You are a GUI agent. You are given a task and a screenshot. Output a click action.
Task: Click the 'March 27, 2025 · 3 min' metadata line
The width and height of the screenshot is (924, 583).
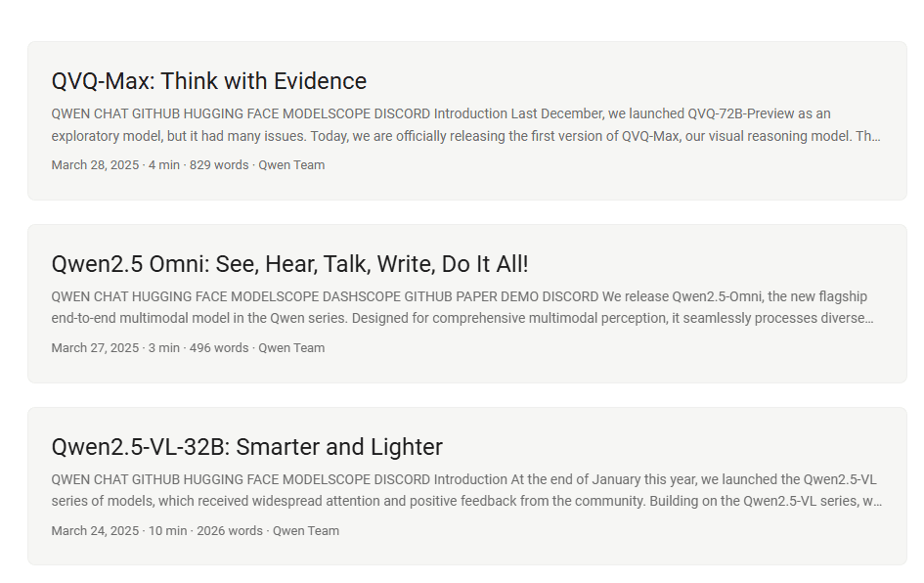tap(188, 348)
